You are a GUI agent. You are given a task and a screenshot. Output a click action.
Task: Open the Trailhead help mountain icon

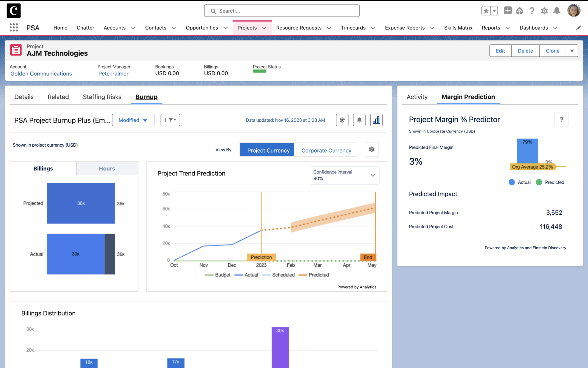point(520,11)
